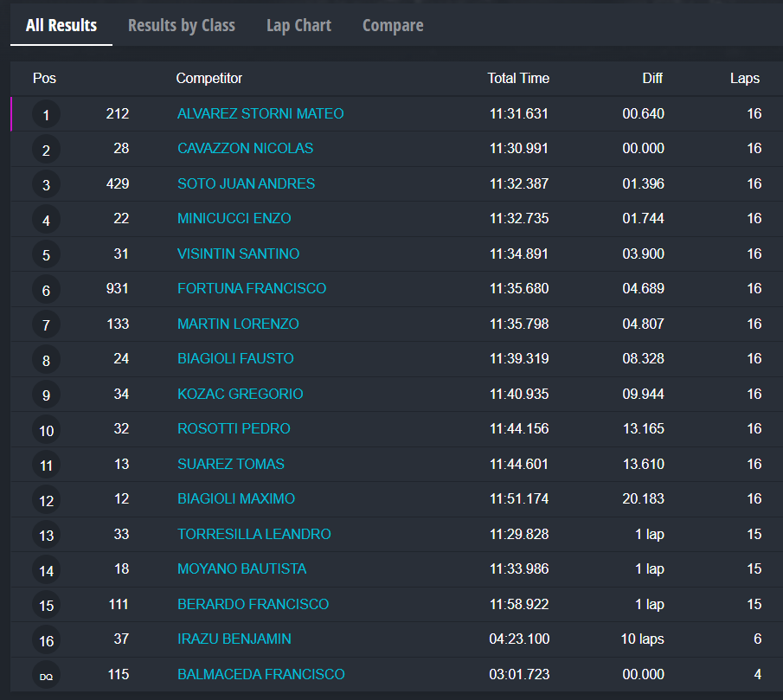
Task: Click the VISINTIN SANTINO name link
Action: (x=238, y=254)
